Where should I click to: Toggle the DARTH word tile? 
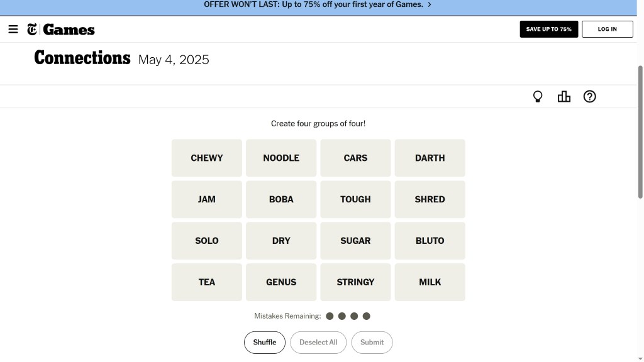click(430, 158)
